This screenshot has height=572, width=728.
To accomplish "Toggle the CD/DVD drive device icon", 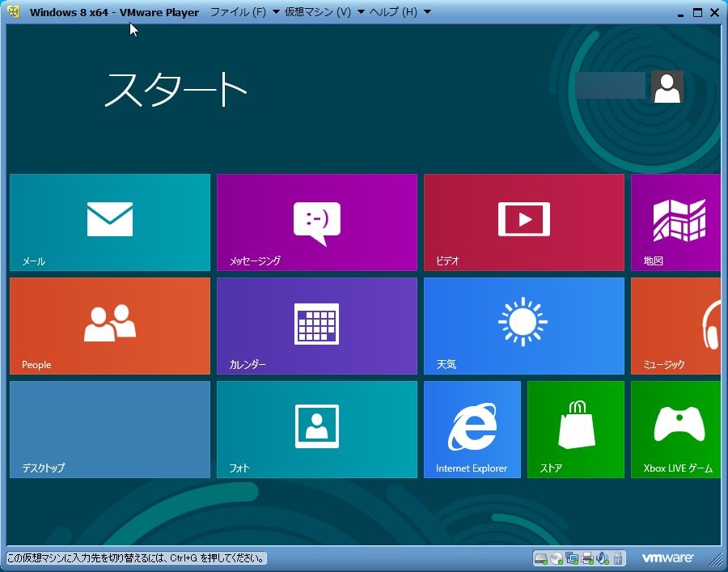I will click(557, 558).
